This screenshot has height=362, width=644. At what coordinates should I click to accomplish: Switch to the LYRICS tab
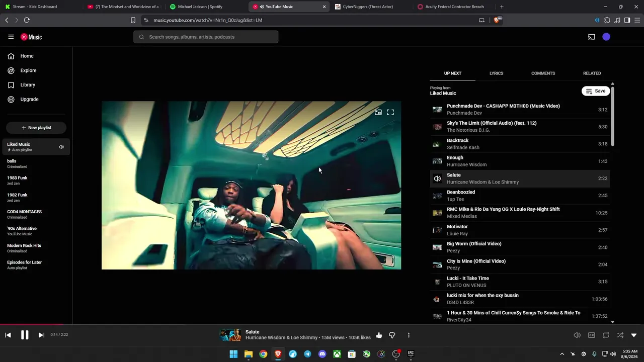(x=496, y=73)
